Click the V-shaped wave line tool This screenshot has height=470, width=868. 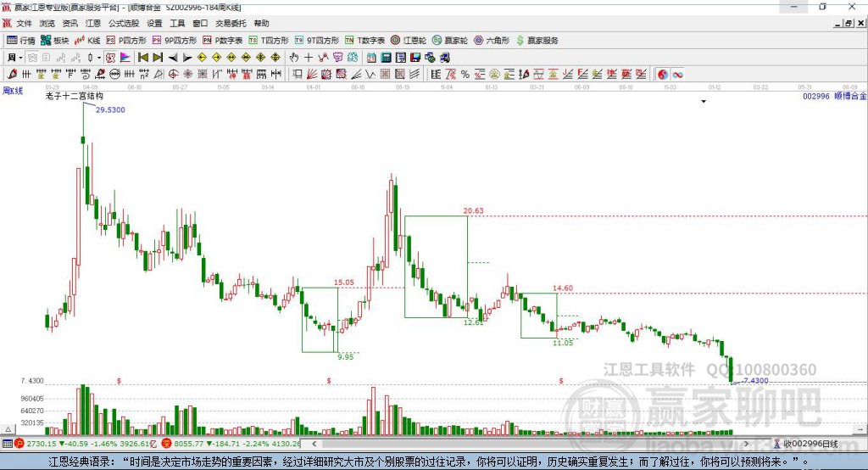pos(370,75)
